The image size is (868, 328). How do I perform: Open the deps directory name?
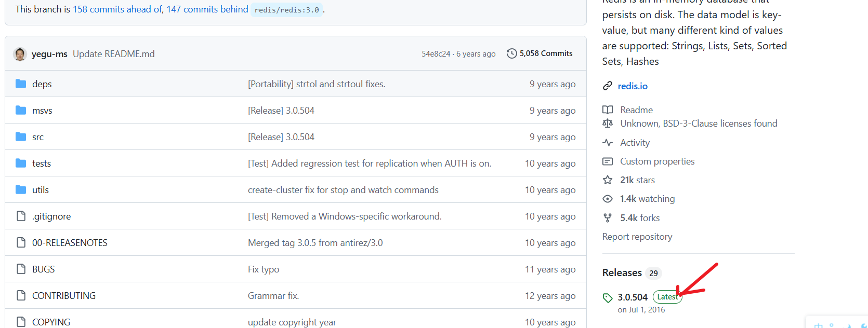[42, 84]
